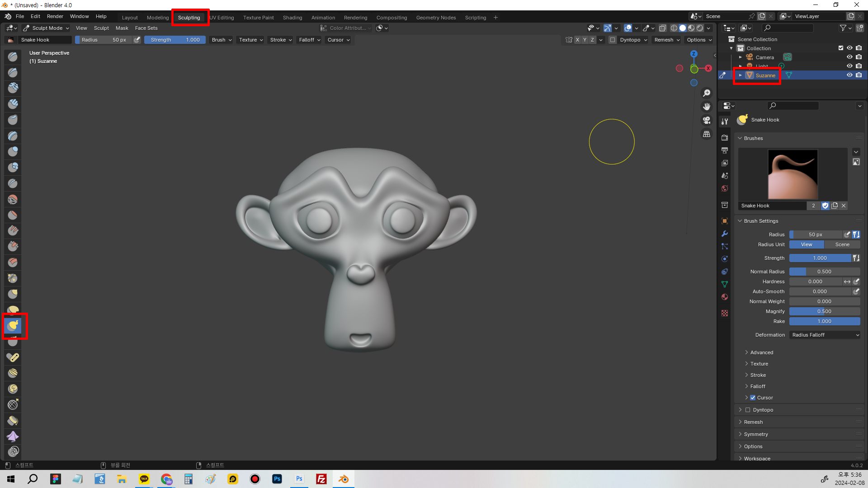Select the Cloth brush
The width and height of the screenshot is (868, 488).
pos(13,436)
